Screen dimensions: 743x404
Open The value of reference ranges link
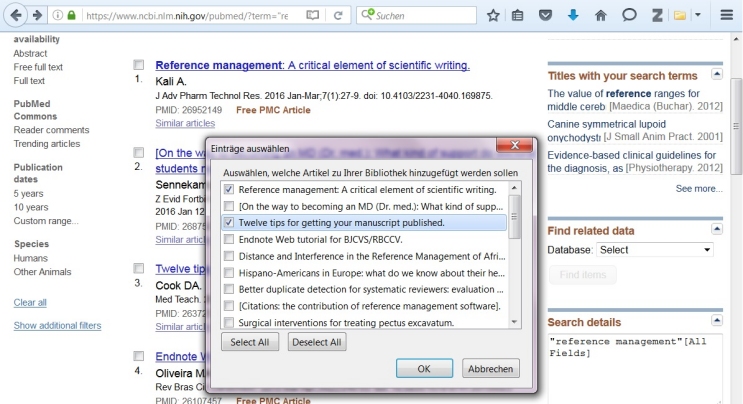[x=624, y=99]
